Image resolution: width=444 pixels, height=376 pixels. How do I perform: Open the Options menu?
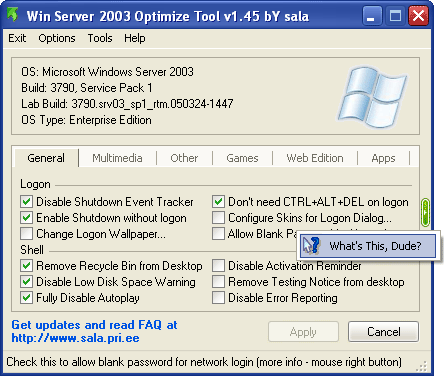57,38
